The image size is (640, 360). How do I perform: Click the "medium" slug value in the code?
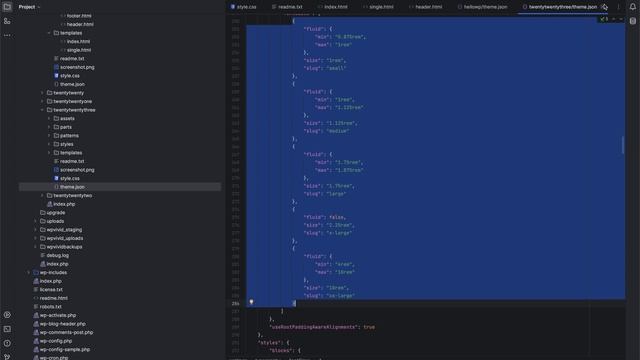click(x=338, y=131)
